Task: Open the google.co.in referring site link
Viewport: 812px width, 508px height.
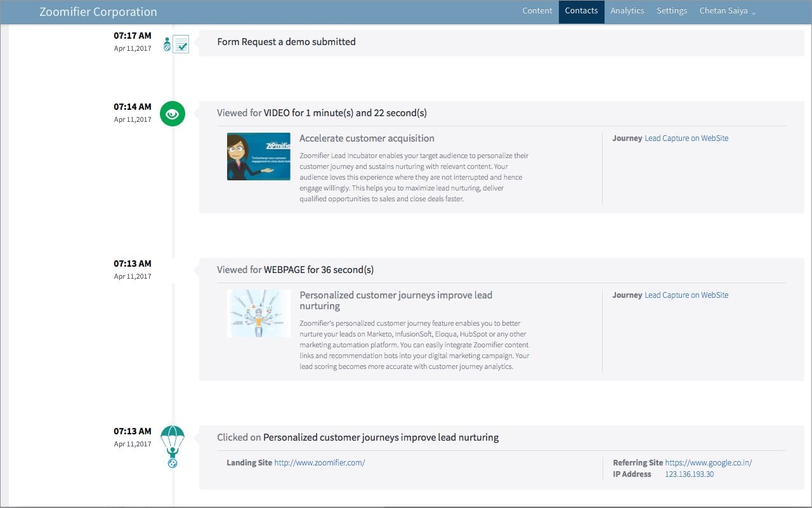Action: tap(709, 463)
